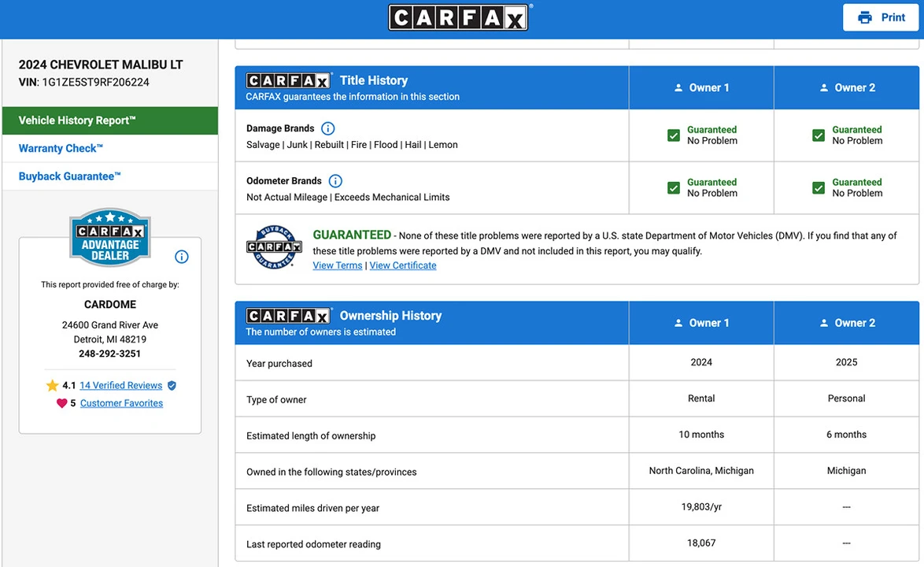Click the CARFAX logo in header
The image size is (924, 567).
[x=459, y=17]
